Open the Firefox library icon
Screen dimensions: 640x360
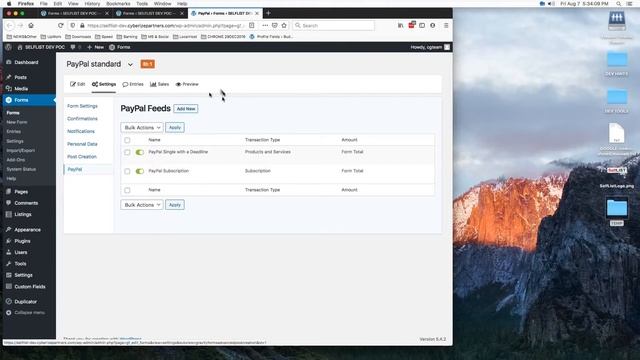click(400, 25)
